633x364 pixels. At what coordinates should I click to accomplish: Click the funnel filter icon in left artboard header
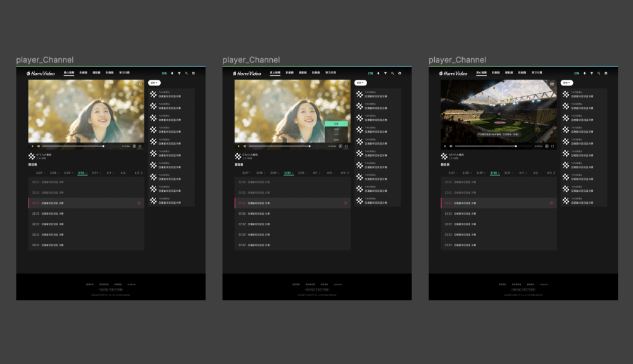click(x=179, y=73)
